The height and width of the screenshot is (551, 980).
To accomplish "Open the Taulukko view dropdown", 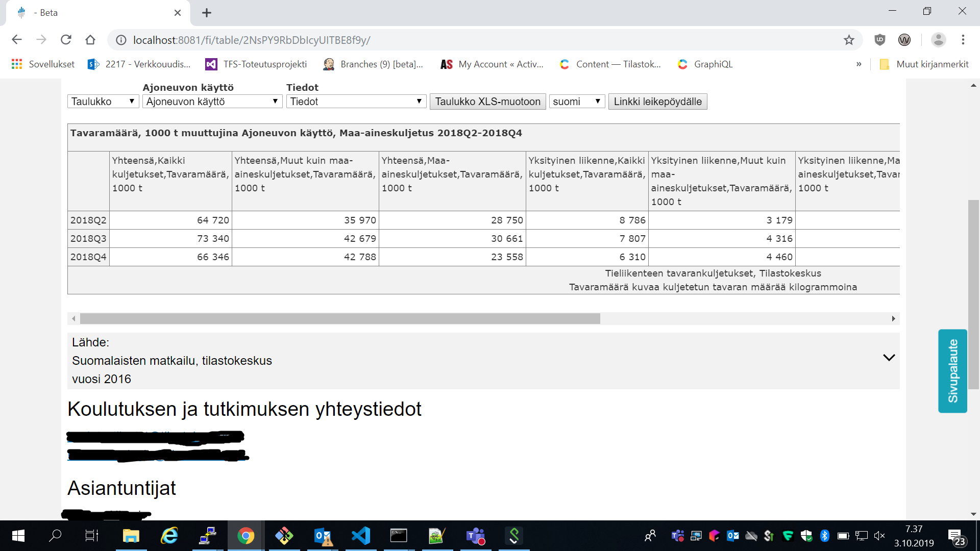I will (103, 102).
